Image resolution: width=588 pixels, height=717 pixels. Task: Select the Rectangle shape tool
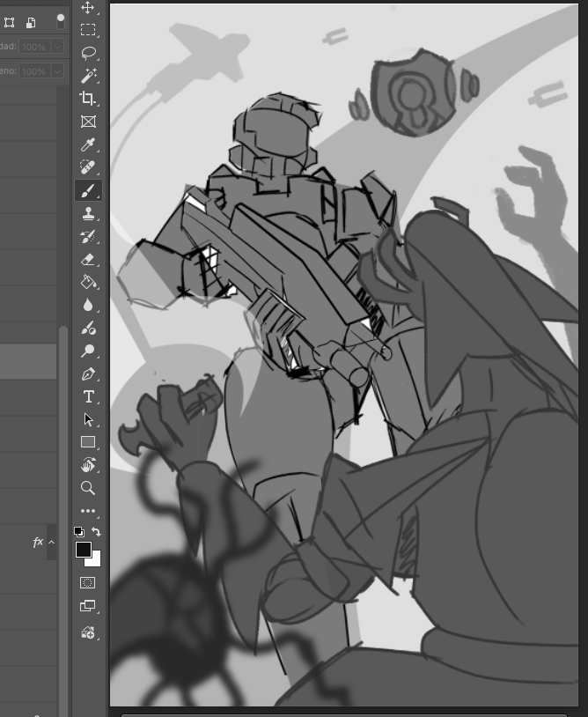tap(88, 441)
